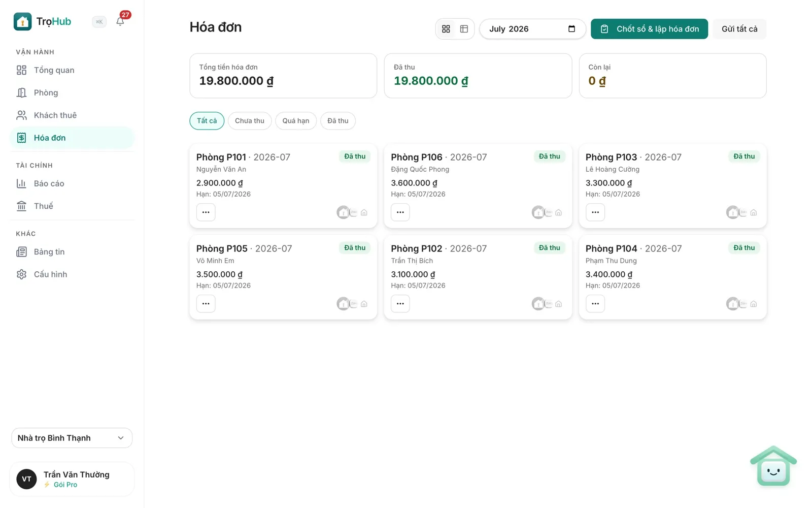Screen dimensions: 812x508
Task: Open Trần Văn Thường user profile
Action: 72,479
